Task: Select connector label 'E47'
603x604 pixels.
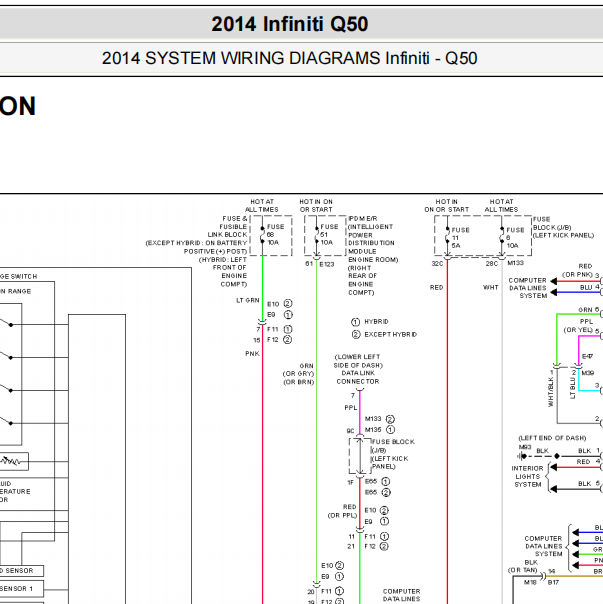Action: (x=587, y=357)
